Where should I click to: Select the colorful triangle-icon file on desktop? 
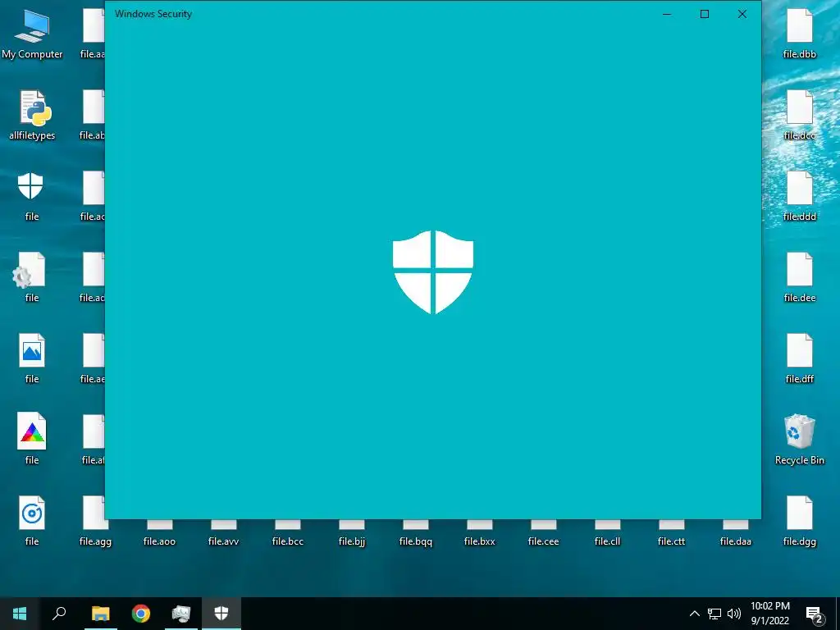click(32, 440)
